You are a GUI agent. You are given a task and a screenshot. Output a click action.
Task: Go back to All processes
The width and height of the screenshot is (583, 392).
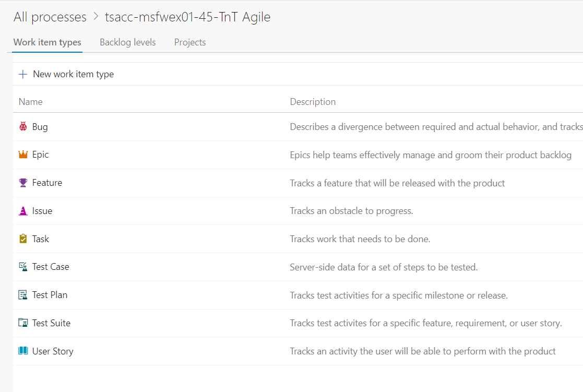(x=50, y=17)
